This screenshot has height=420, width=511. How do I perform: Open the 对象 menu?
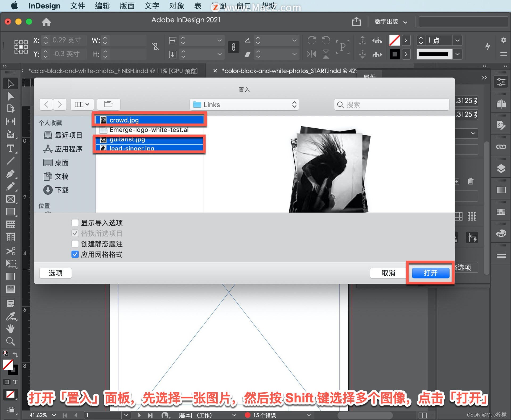pos(176,6)
